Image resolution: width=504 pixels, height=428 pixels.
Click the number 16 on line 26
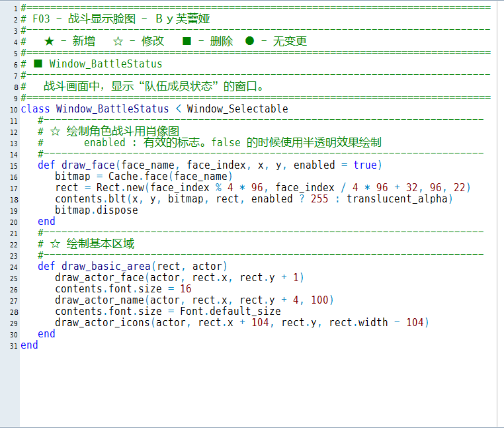[186, 289]
